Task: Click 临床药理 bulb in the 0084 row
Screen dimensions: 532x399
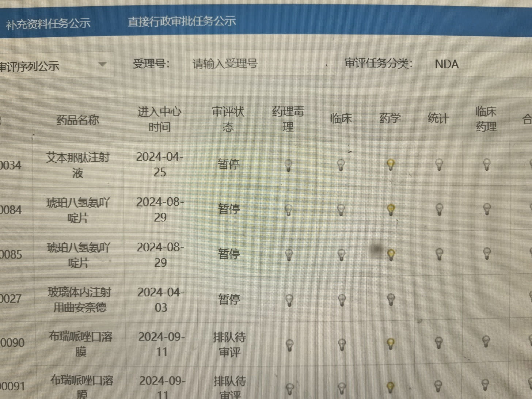Action: point(487,209)
